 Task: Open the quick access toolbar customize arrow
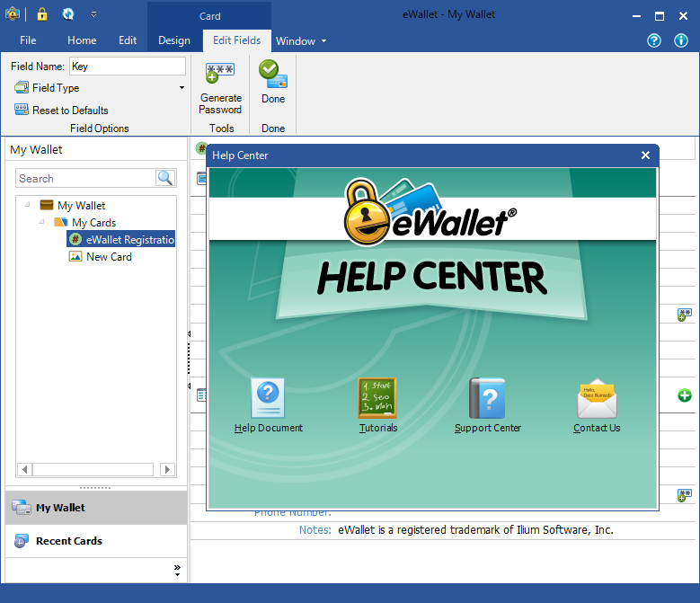[93, 14]
